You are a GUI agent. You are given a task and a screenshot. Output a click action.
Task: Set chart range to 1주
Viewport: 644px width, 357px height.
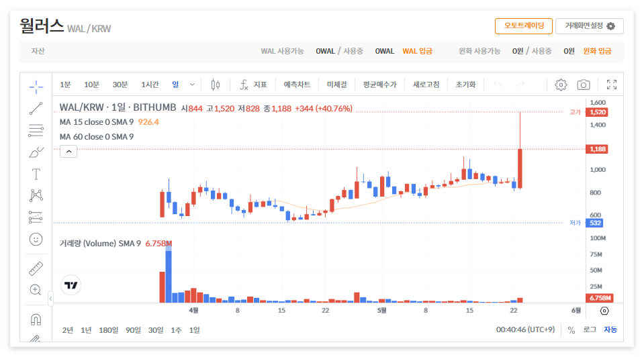pos(176,330)
